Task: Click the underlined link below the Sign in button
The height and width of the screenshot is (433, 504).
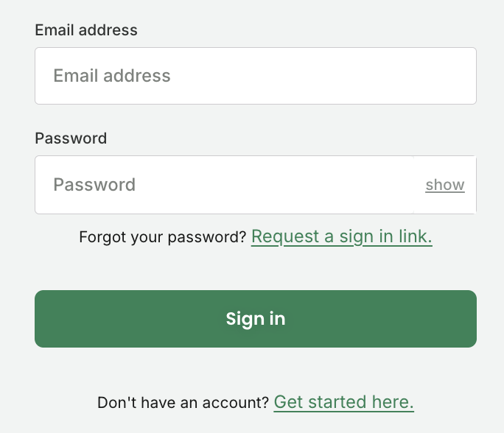Action: pos(343,402)
